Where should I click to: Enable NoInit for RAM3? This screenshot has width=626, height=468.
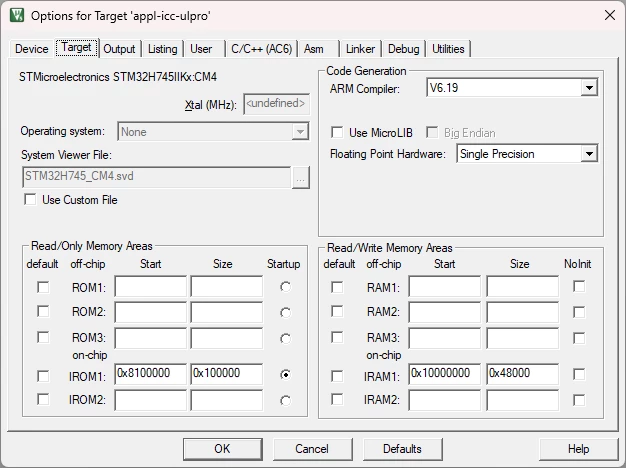[579, 338]
